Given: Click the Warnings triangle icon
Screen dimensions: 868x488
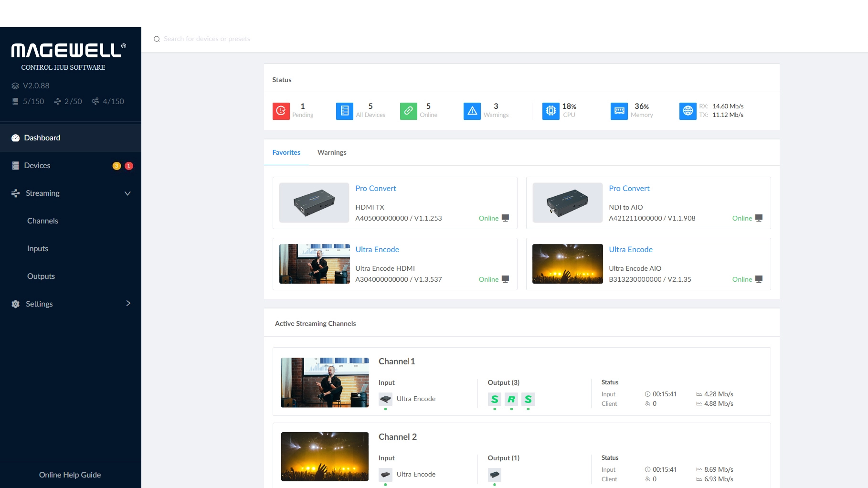Looking at the screenshot, I should [472, 111].
